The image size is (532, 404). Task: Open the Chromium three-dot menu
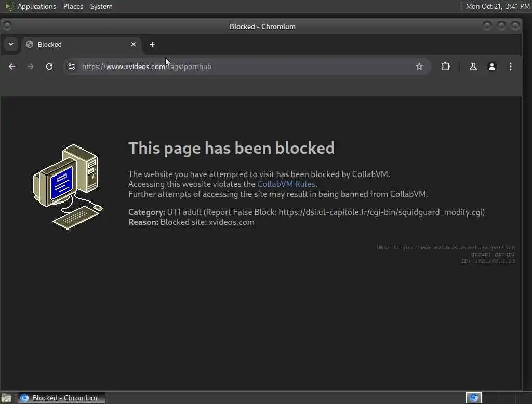click(x=510, y=66)
